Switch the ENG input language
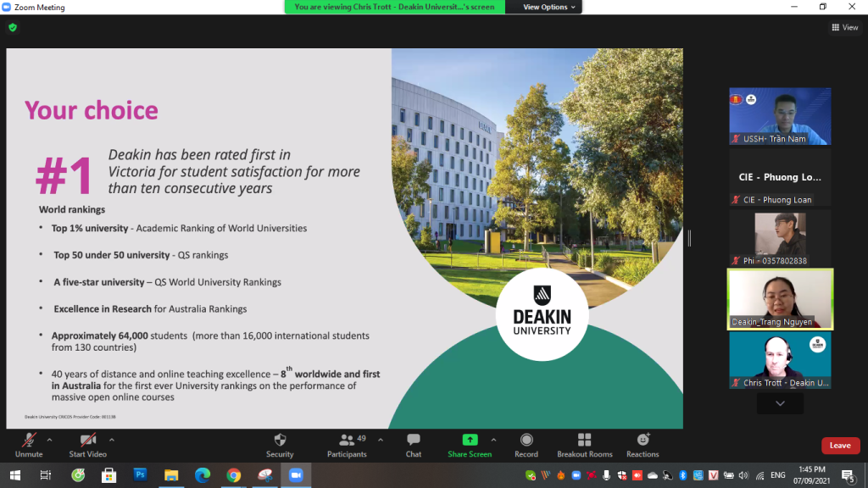868x488 pixels. 778,475
